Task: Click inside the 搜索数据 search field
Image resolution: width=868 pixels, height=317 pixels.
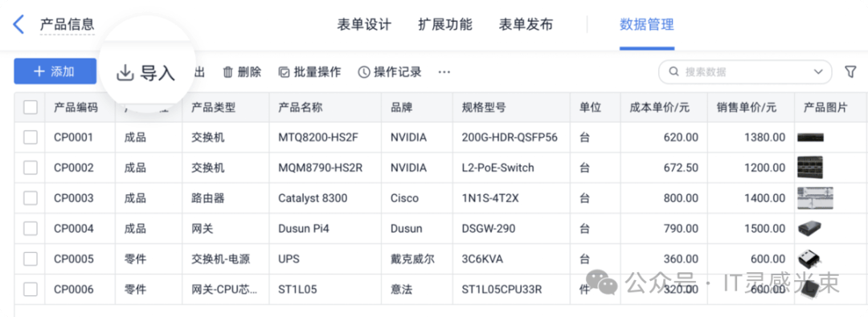Action: coord(745,72)
